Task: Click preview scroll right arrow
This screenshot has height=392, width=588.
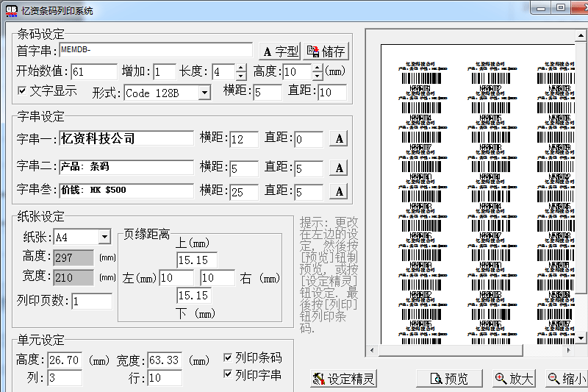Action: point(569,351)
